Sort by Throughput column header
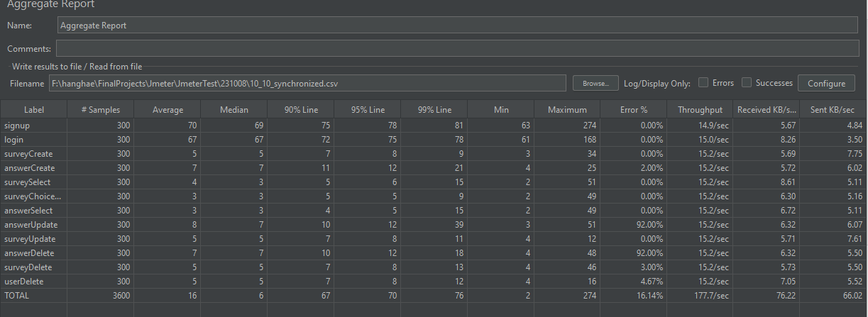The width and height of the screenshot is (868, 317). tap(700, 110)
